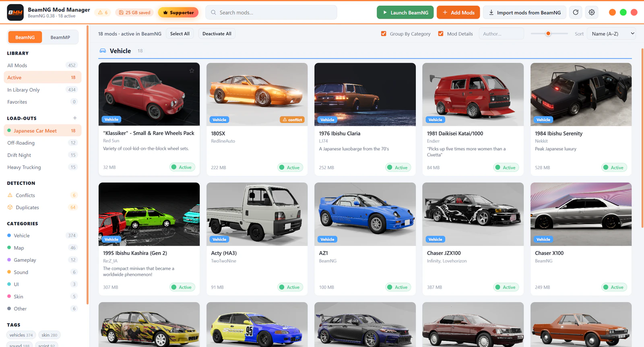Image resolution: width=644 pixels, height=347 pixels.
Task: Select the Drift Night load-out
Action: pyautogui.click(x=42, y=155)
